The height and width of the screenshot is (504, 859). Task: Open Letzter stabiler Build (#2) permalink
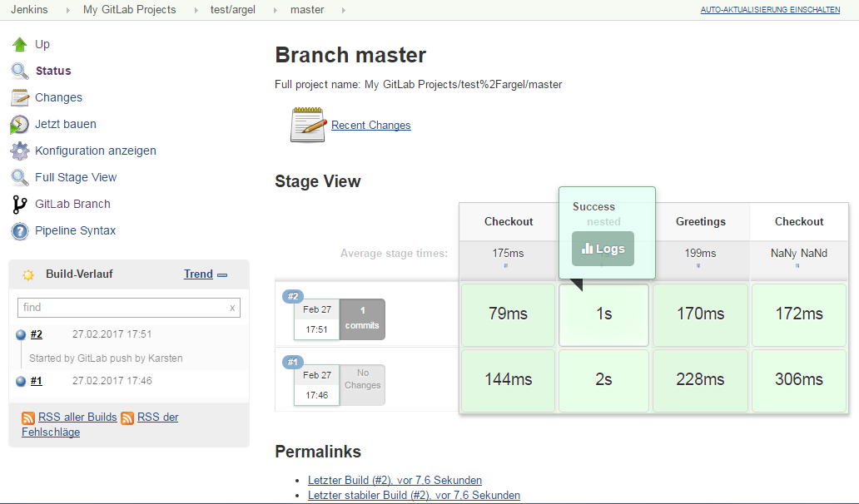(x=415, y=495)
